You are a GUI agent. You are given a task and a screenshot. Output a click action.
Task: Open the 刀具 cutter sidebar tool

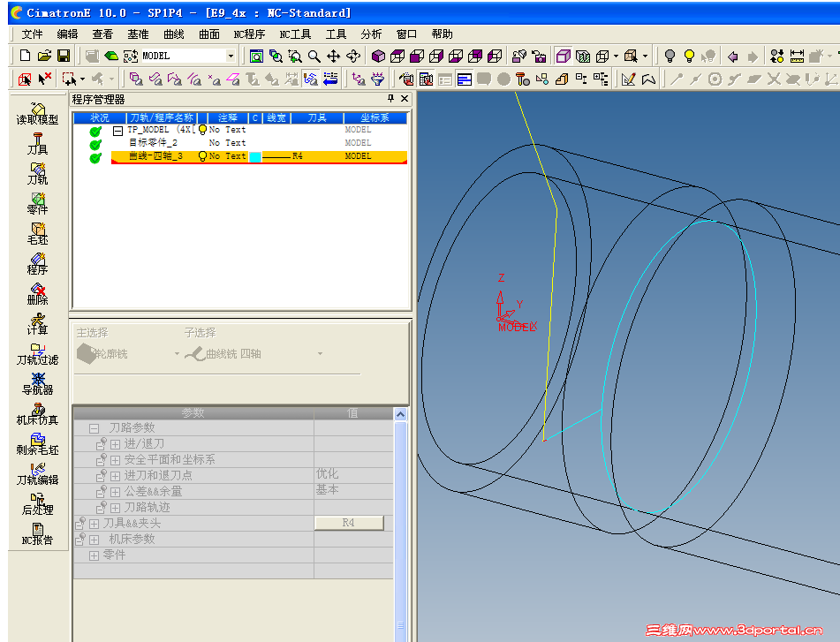(x=37, y=143)
